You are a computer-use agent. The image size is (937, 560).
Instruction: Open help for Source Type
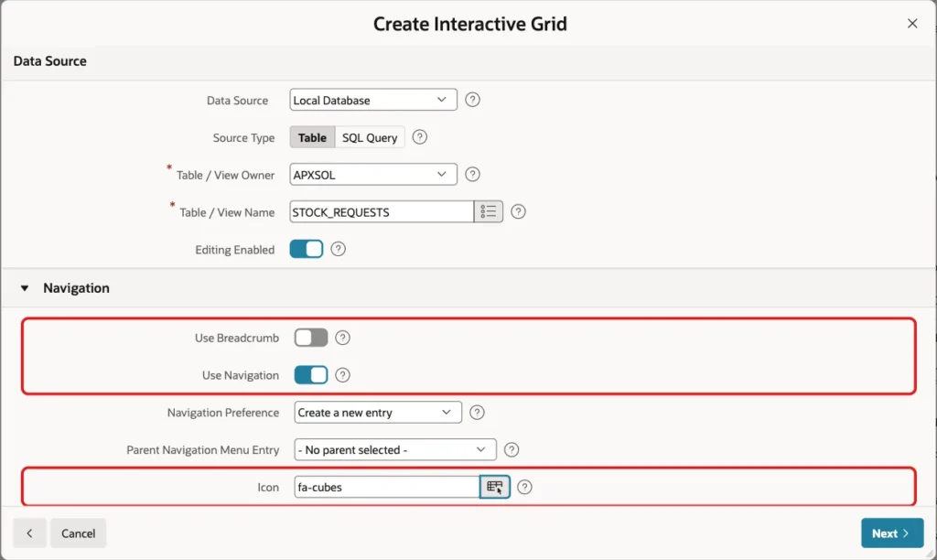pos(419,137)
